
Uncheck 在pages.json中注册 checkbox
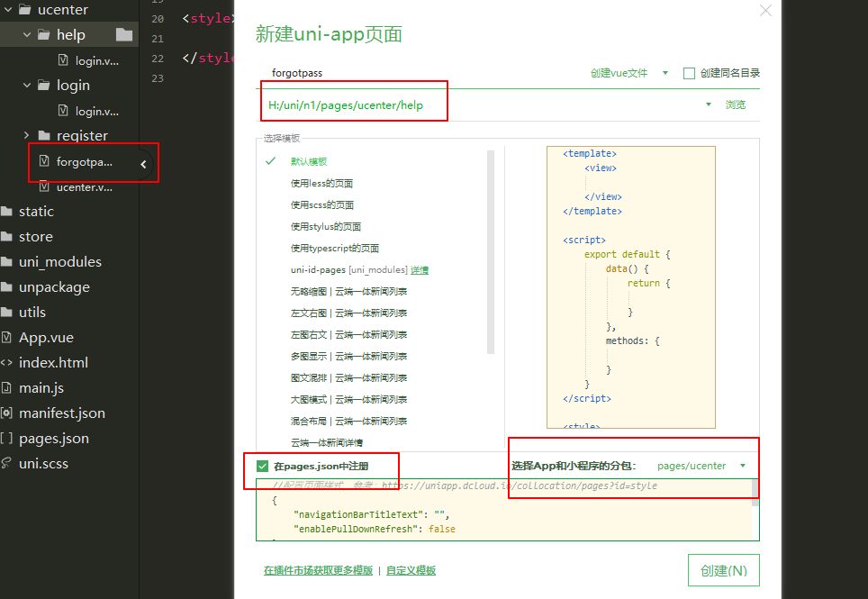click(x=262, y=466)
